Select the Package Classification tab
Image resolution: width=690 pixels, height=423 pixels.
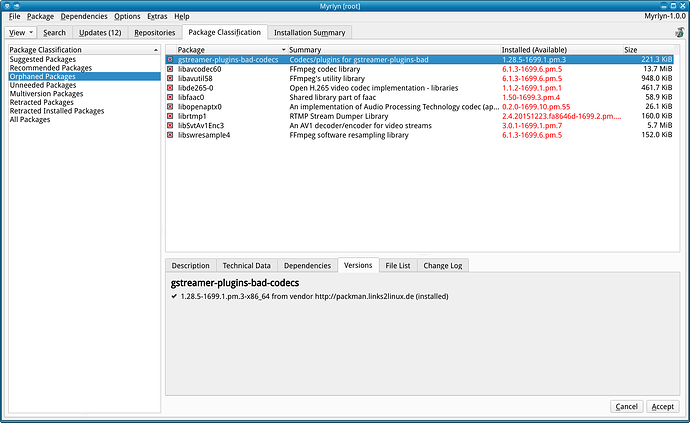[x=224, y=32]
